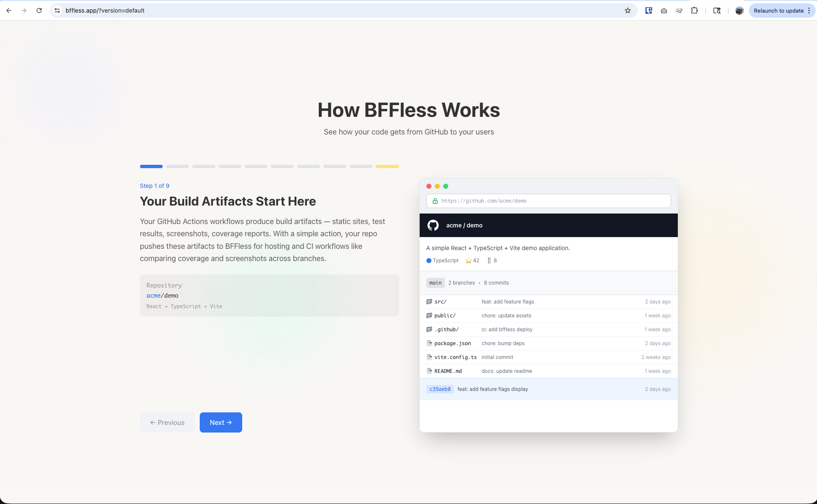Click the package.json file icon
This screenshot has height=504, width=817.
tap(429, 343)
